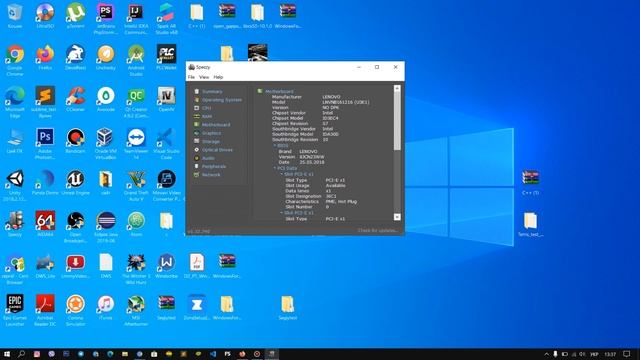640x360 pixels.
Task: Select the TeamViewer 14 desktop shortcut
Action: [x=136, y=144]
